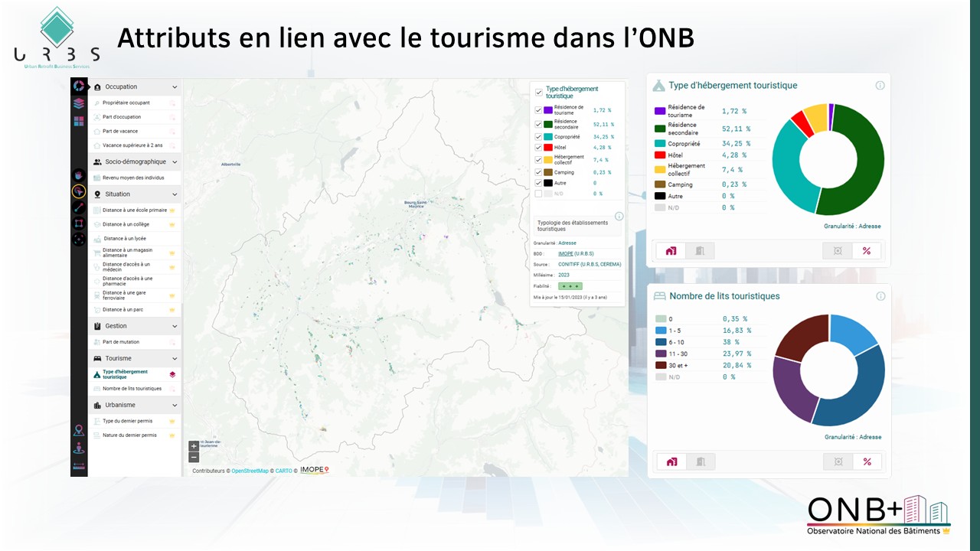The image size is (980, 551).
Task: Click the teal Copropriété color swatch in map legend
Action: click(x=548, y=136)
